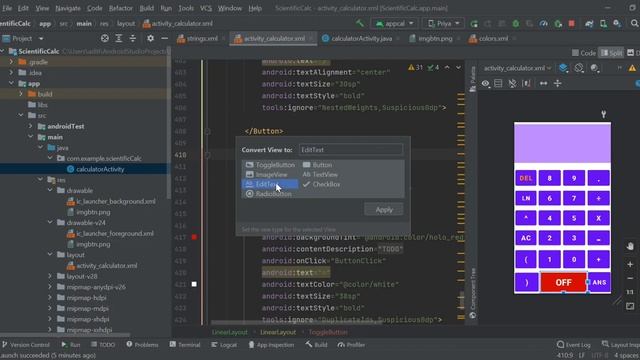
Task: Click the purple display area in preview
Action: coord(562,144)
